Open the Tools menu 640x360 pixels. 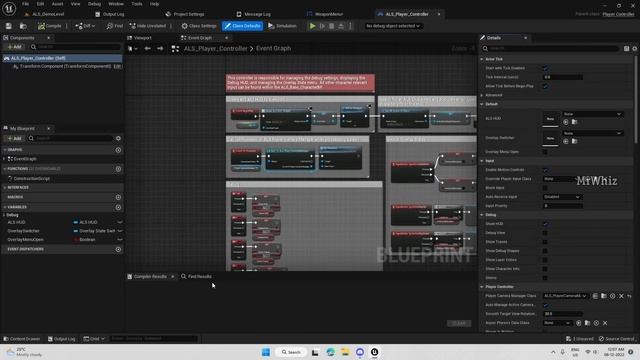pos(137,4)
